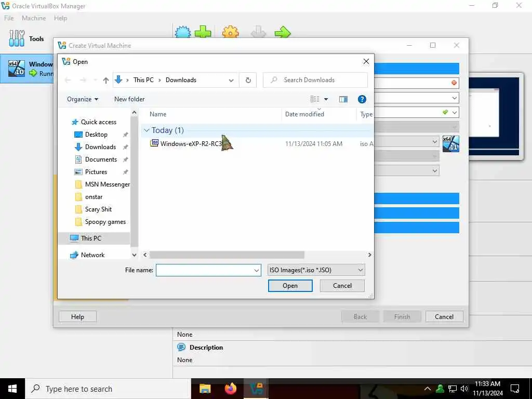
Task: Click the Windows 11 OS type badge icon
Action: [x=451, y=143]
